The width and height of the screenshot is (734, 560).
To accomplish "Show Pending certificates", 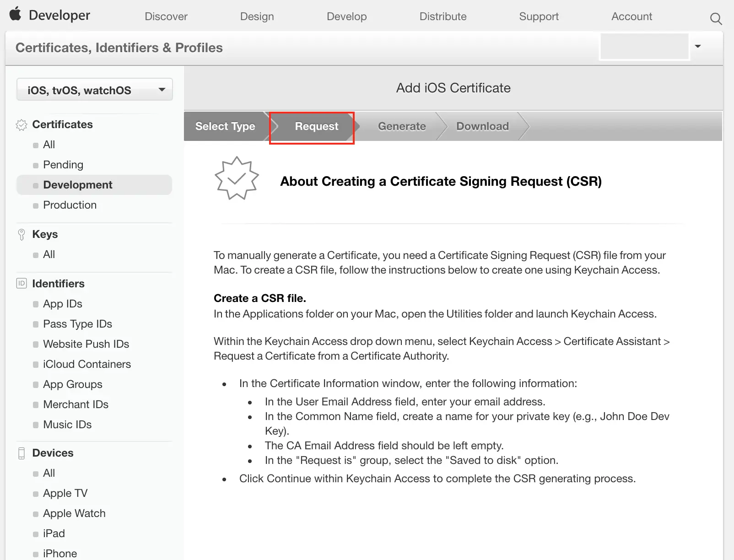I will (x=63, y=165).
